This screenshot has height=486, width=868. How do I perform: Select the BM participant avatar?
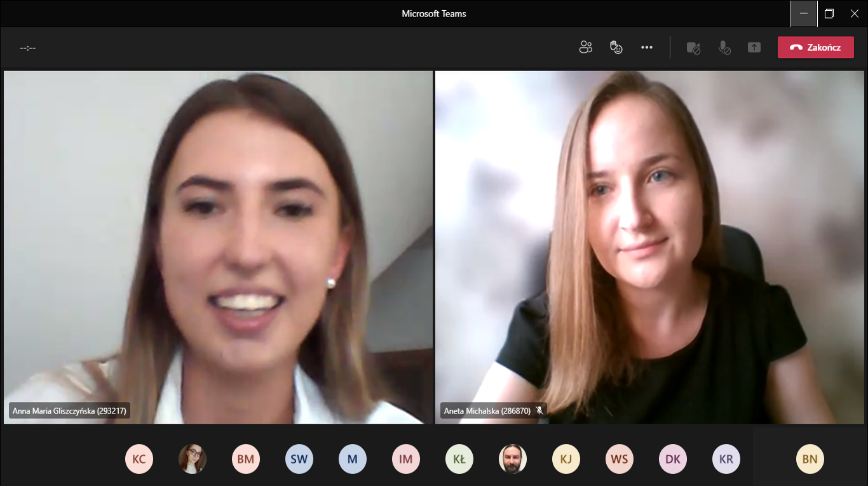coord(246,459)
